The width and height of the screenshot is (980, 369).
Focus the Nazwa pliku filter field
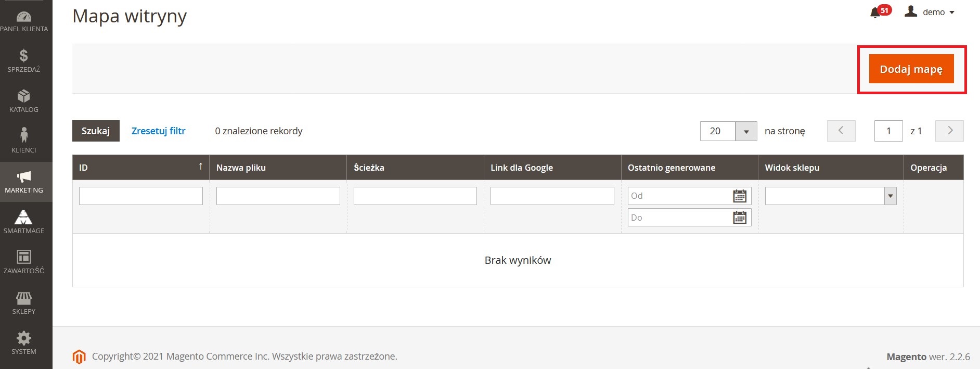278,196
